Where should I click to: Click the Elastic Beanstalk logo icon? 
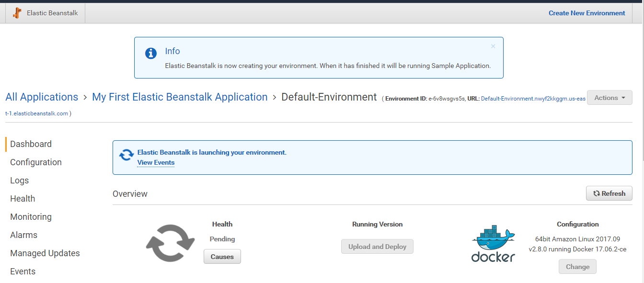click(x=17, y=13)
